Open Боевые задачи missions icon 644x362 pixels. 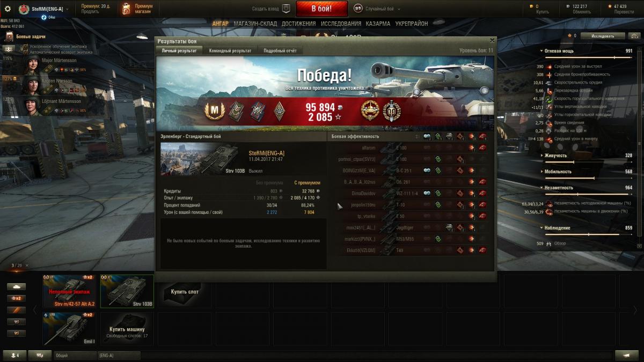(x=9, y=36)
